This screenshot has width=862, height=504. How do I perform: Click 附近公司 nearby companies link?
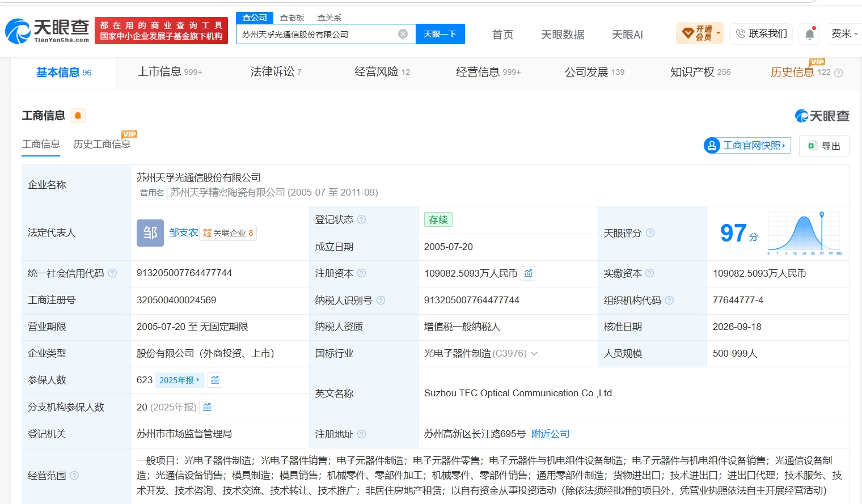click(x=550, y=434)
